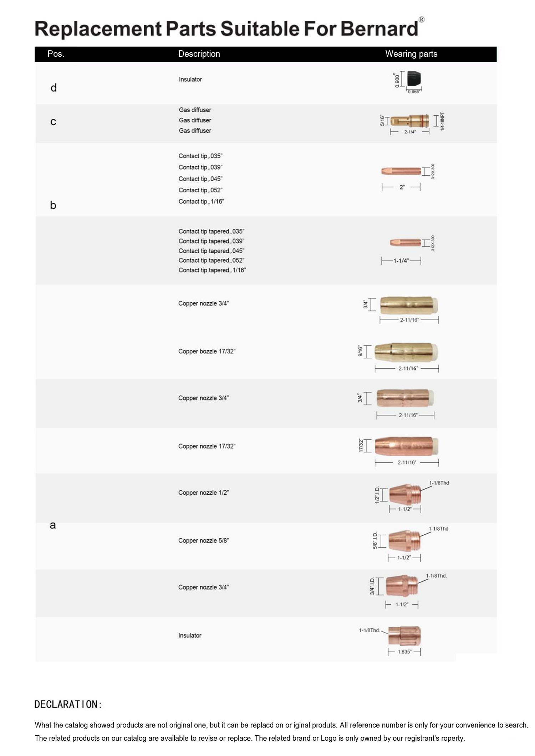Select the "Description" column header
Viewport: 535px width, 756px height.
(x=199, y=54)
